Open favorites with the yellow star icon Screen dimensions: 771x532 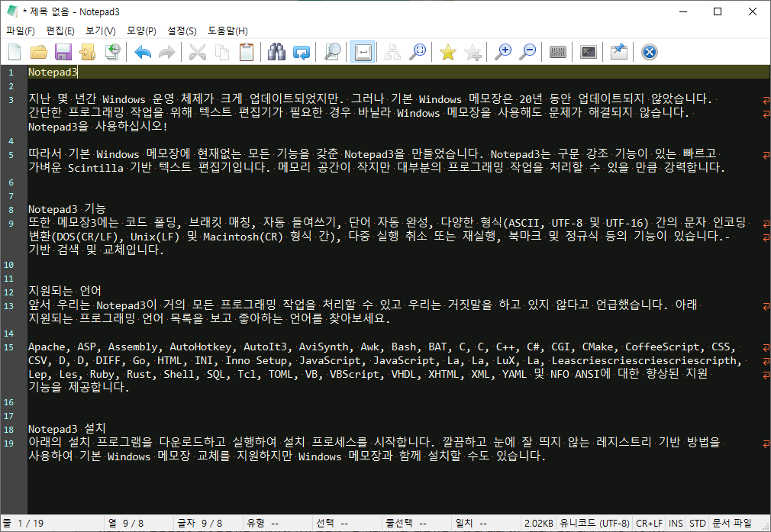[x=448, y=52]
